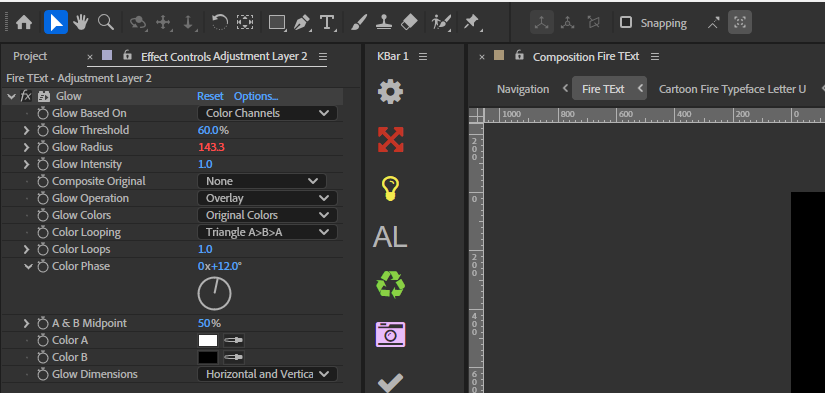825x393 pixels.
Task: Click Reset for Glow effect
Action: (210, 96)
